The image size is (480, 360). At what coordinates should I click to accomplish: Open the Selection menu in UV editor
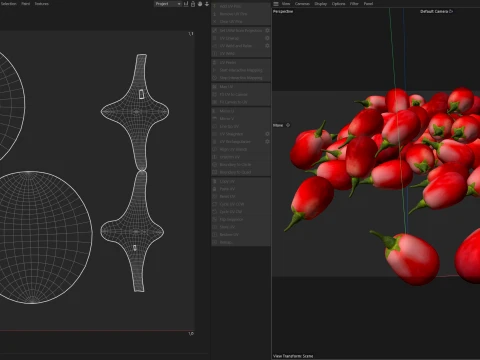coord(8,4)
